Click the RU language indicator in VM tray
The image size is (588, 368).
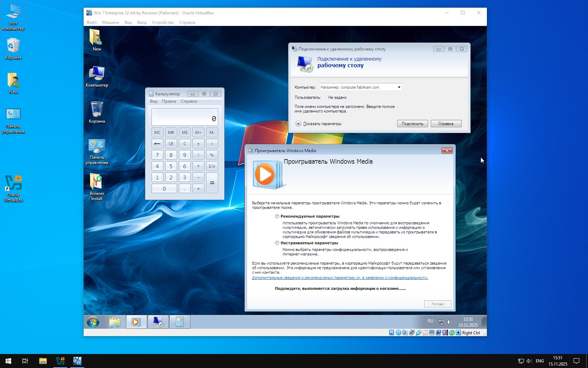[430, 321]
